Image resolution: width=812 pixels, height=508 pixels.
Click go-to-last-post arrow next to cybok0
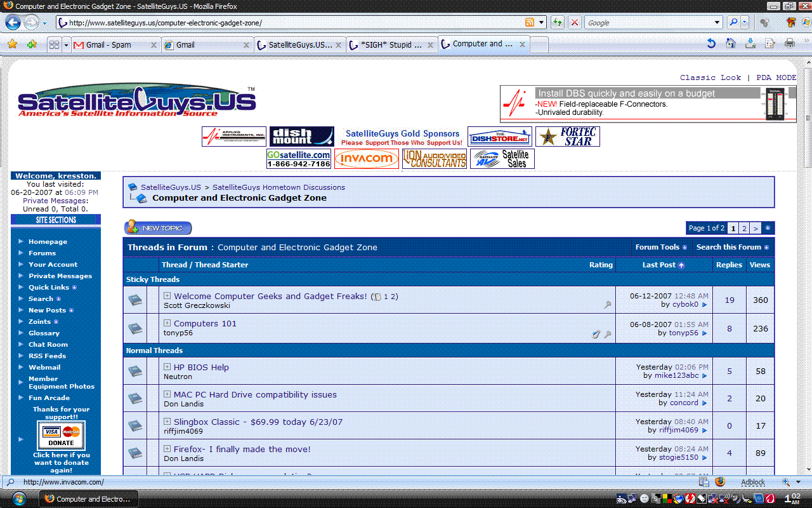pos(704,305)
